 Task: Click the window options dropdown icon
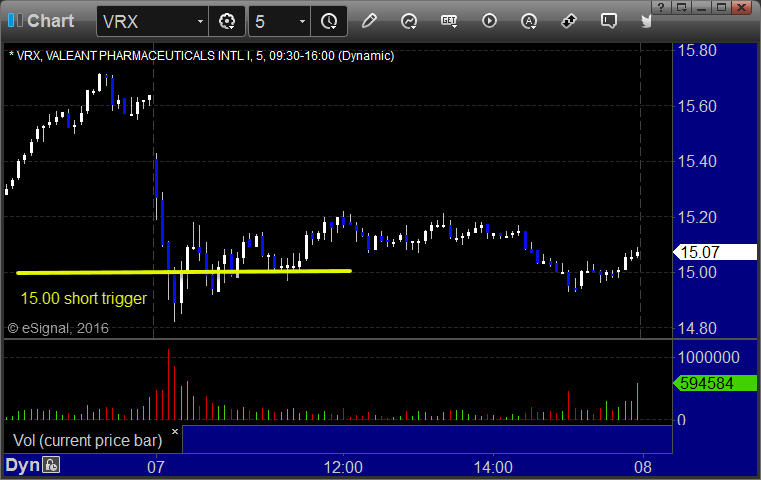(681, 7)
